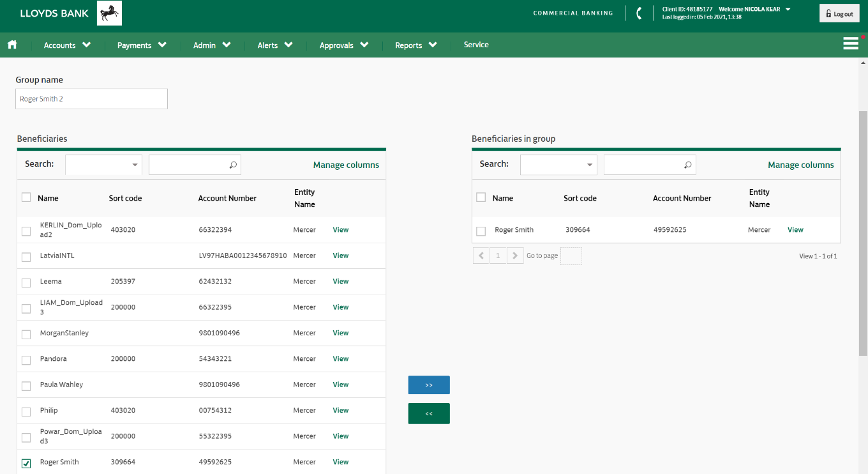Tick Roger Smith checkbox in group table

(x=481, y=231)
